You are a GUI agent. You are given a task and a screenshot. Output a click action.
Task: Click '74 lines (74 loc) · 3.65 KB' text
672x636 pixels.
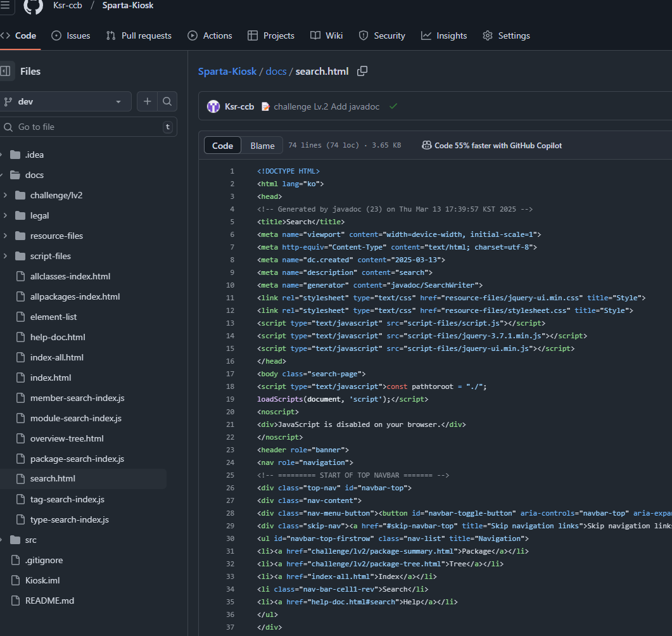tap(345, 145)
